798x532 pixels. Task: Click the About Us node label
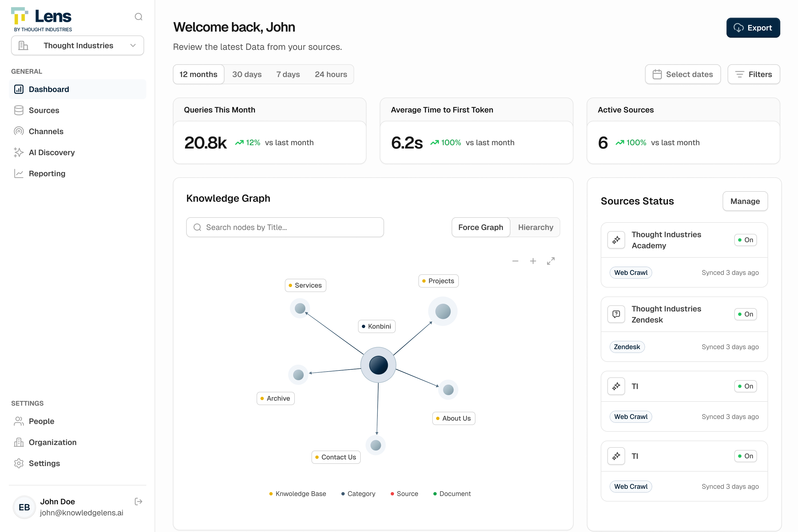click(x=454, y=418)
